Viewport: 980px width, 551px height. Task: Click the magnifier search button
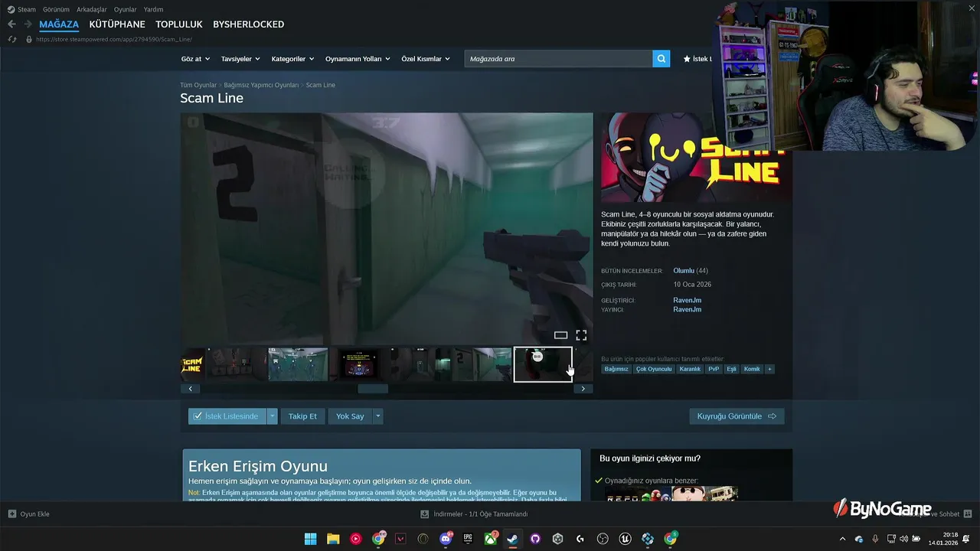click(x=661, y=59)
